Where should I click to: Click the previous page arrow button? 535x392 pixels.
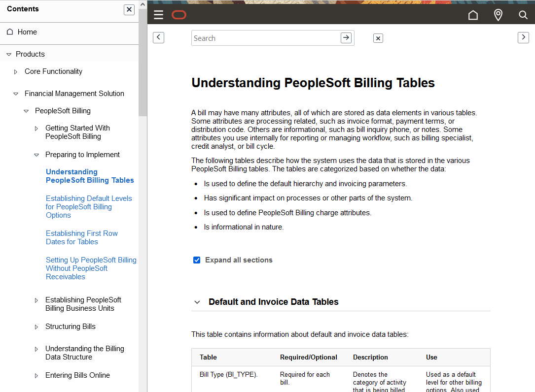pyautogui.click(x=158, y=37)
